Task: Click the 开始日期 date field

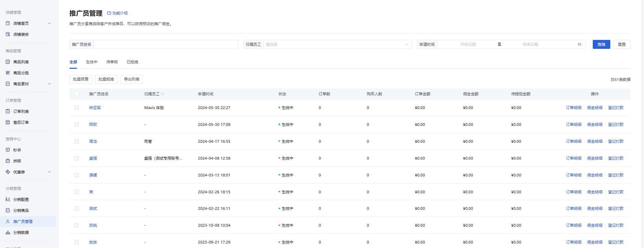Action: [x=468, y=44]
